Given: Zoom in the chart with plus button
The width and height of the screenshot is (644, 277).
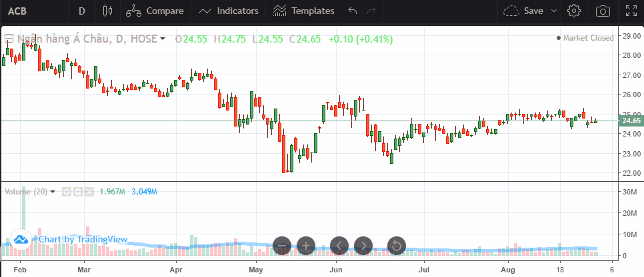Looking at the screenshot, I should 306,246.
